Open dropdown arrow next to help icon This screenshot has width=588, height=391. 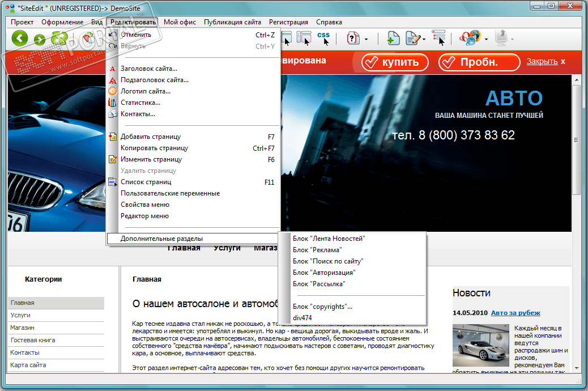[x=366, y=40]
